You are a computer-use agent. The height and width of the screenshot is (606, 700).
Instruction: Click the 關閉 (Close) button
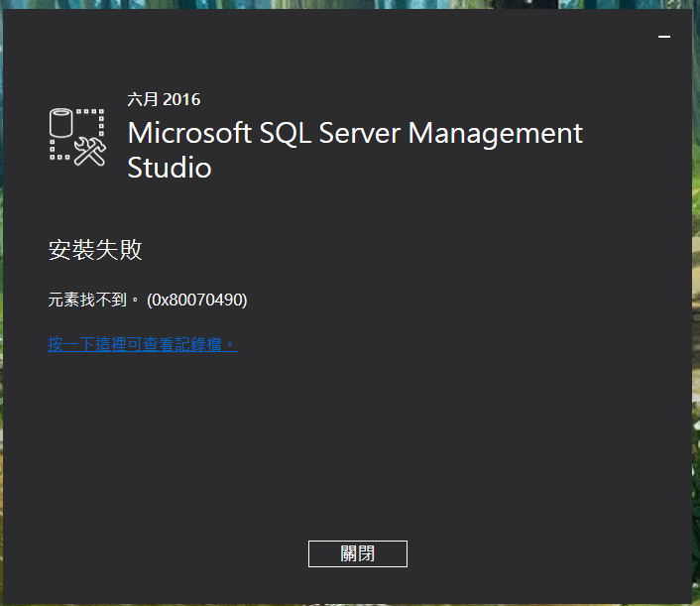358,553
